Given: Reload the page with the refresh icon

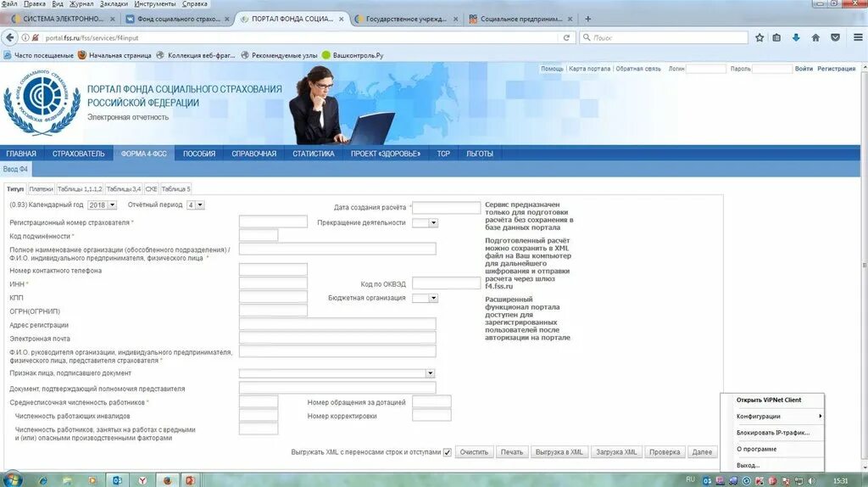Looking at the screenshot, I should point(566,37).
